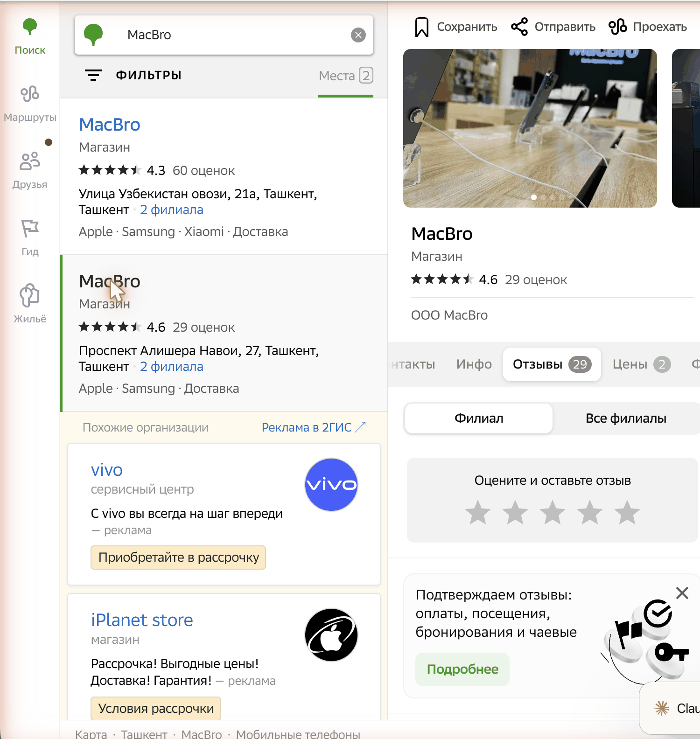This screenshot has height=739, width=700.
Task: Rate MacBro two stars
Action: tap(515, 512)
